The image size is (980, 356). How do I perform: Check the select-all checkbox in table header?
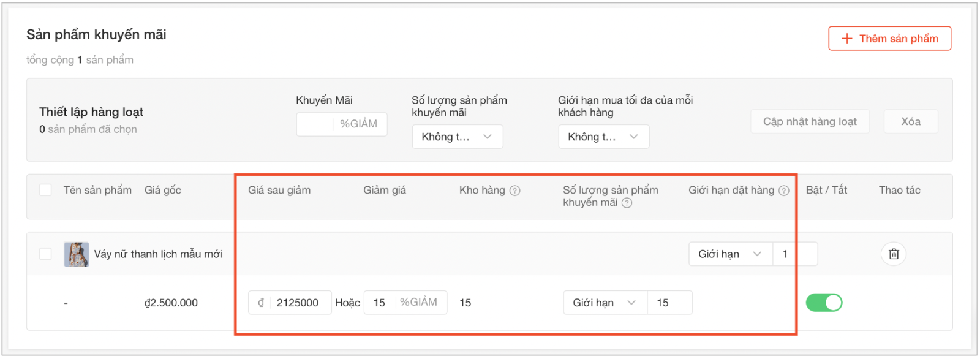click(x=45, y=190)
